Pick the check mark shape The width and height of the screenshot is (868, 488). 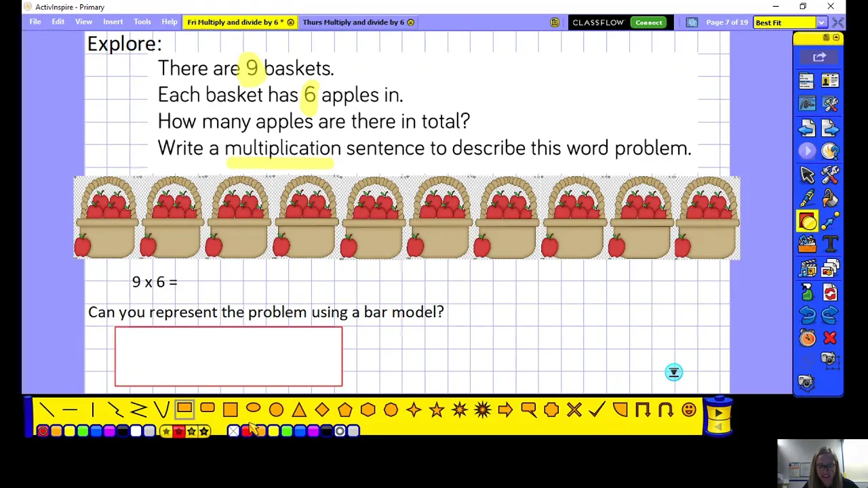click(597, 409)
